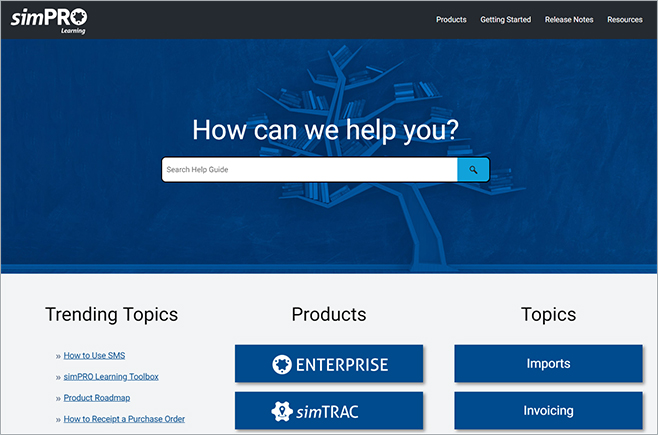Viewport: 658px width, 435px height.
Task: Click the simPRO Learning logo
Action: pyautogui.click(x=49, y=21)
